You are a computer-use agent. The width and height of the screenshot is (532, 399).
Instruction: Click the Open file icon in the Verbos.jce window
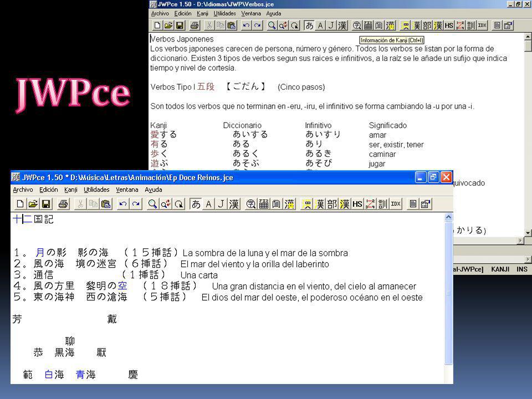coord(168,25)
